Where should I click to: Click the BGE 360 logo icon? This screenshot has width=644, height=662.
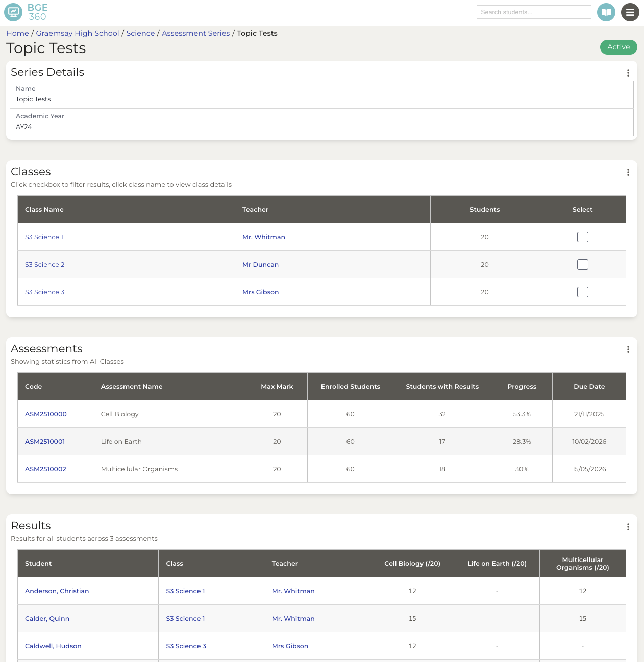(13, 12)
